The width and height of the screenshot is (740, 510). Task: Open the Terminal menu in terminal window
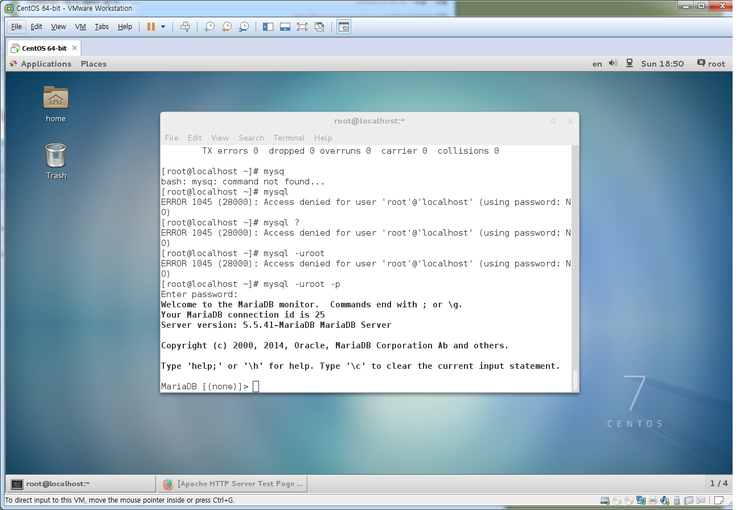(x=289, y=138)
